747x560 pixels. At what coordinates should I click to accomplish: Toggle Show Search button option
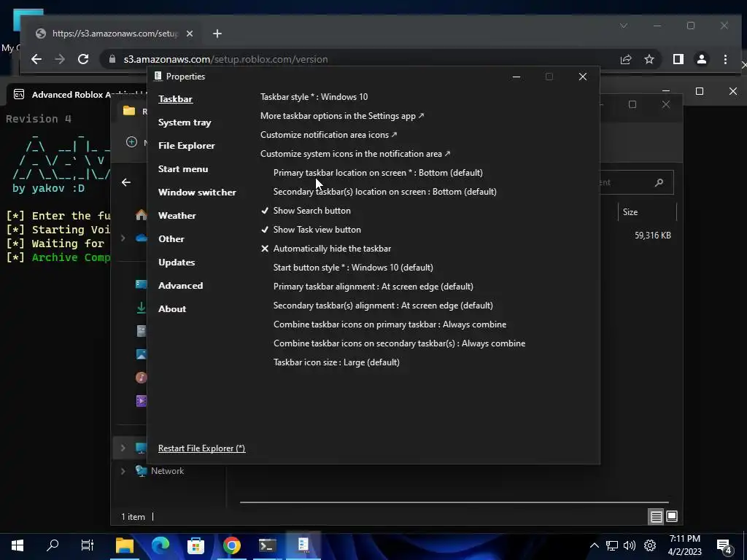(x=306, y=211)
